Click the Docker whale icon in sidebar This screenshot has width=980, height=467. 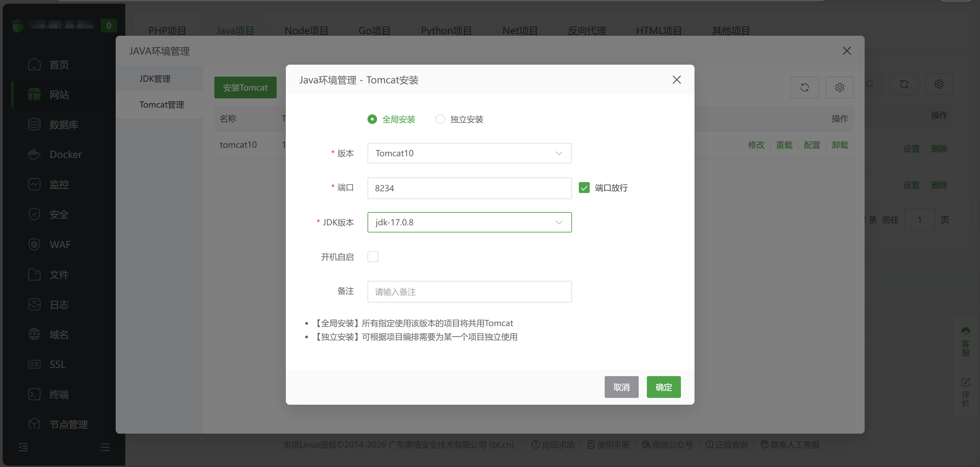click(x=34, y=154)
